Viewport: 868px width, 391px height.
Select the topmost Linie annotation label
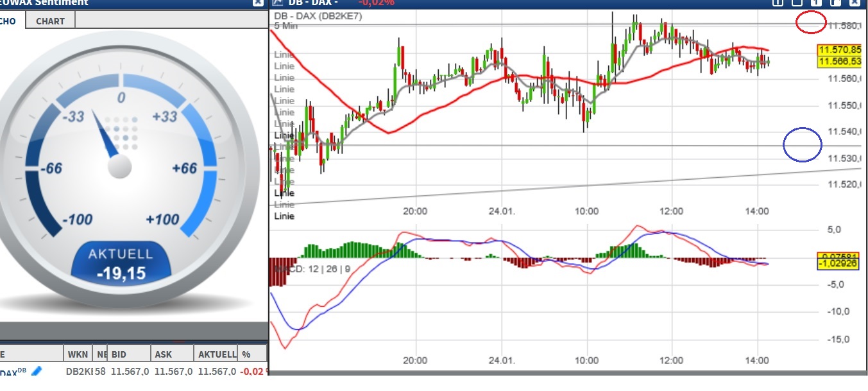284,54
